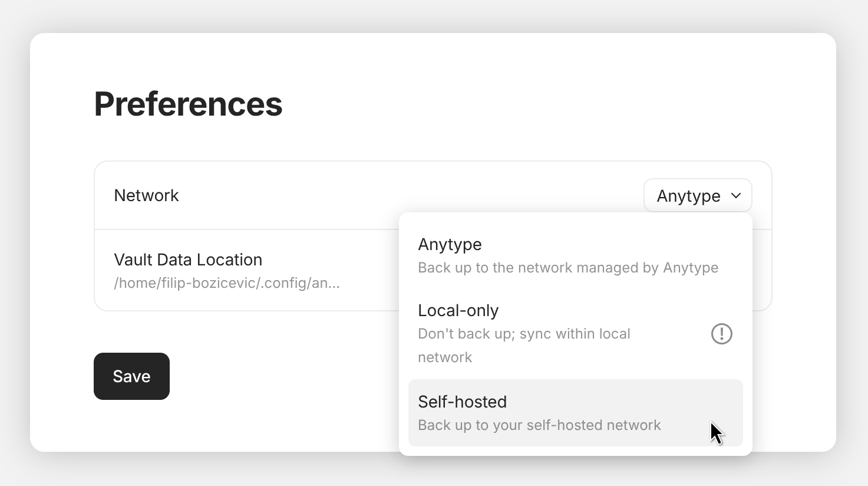Viewport: 868px width, 486px height.
Task: Click the "Local-only" title in the dropdown list
Action: (x=458, y=310)
